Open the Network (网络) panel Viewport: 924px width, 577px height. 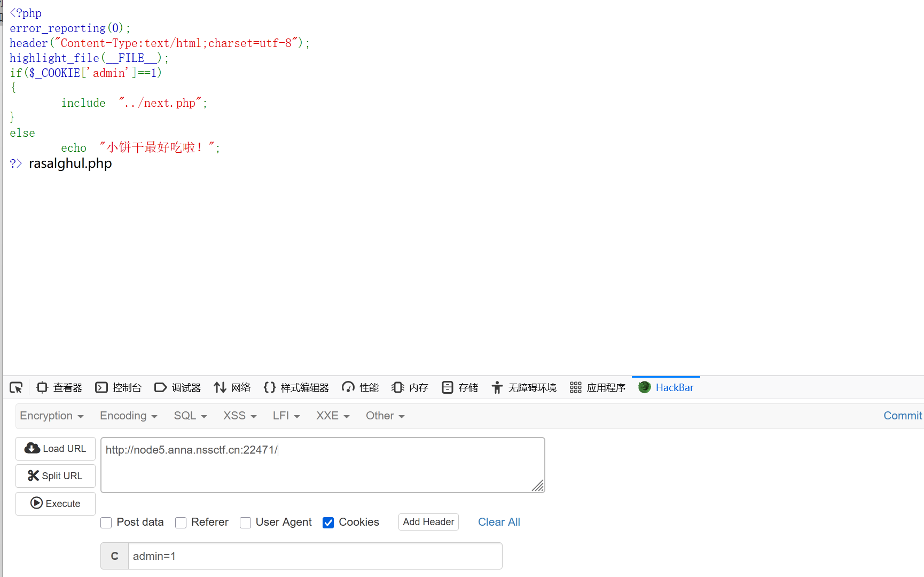click(x=232, y=387)
